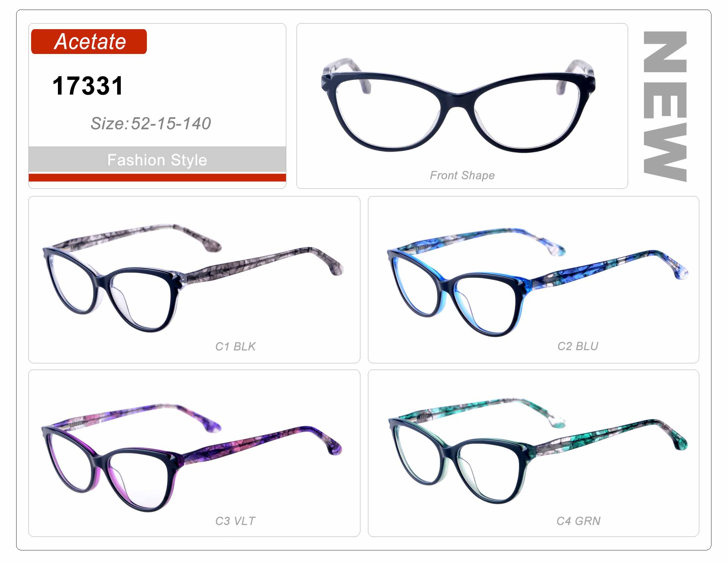Viewport: 728px width, 563px height.
Task: Open the Front Shape glasses image
Action: (458, 105)
